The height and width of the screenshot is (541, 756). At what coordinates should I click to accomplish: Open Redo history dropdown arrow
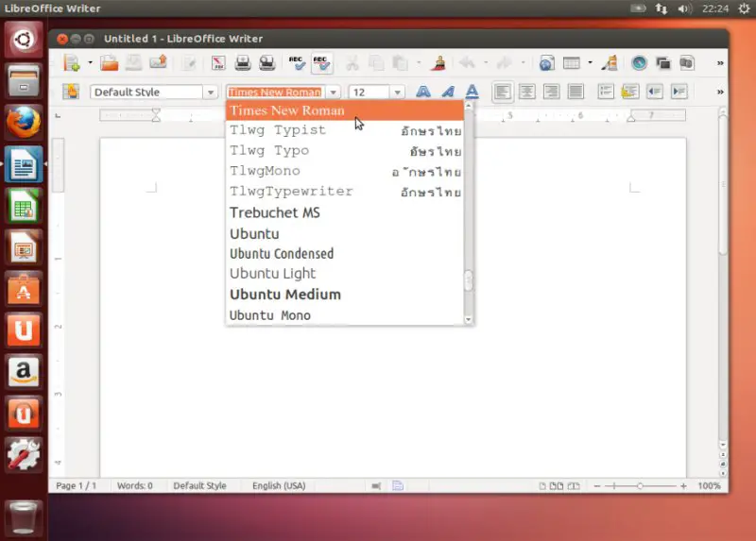[x=524, y=63]
